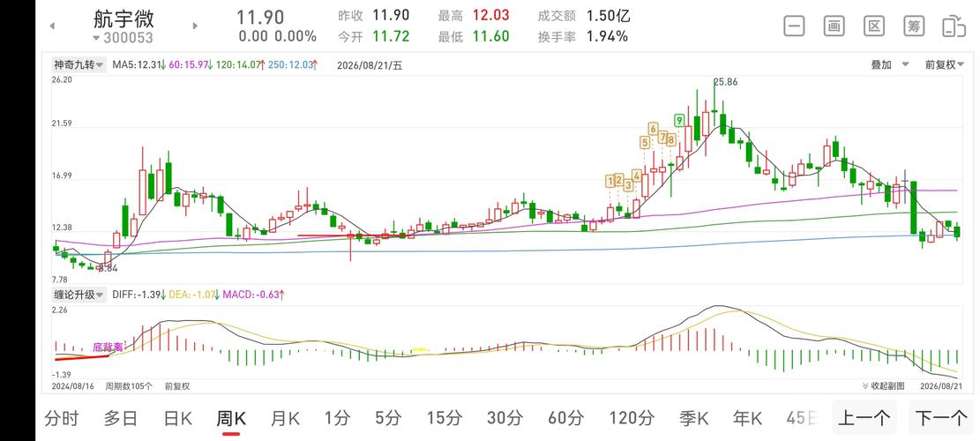Switch to 1分 chart period

337,419
